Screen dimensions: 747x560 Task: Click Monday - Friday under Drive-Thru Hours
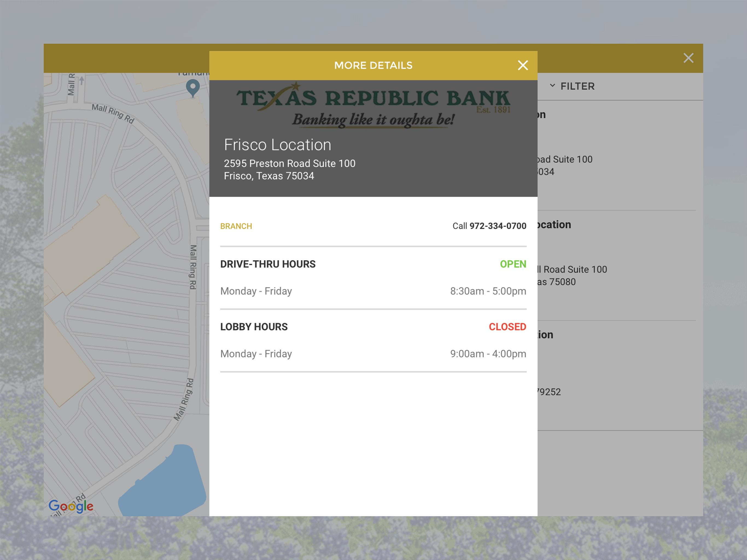click(x=256, y=291)
